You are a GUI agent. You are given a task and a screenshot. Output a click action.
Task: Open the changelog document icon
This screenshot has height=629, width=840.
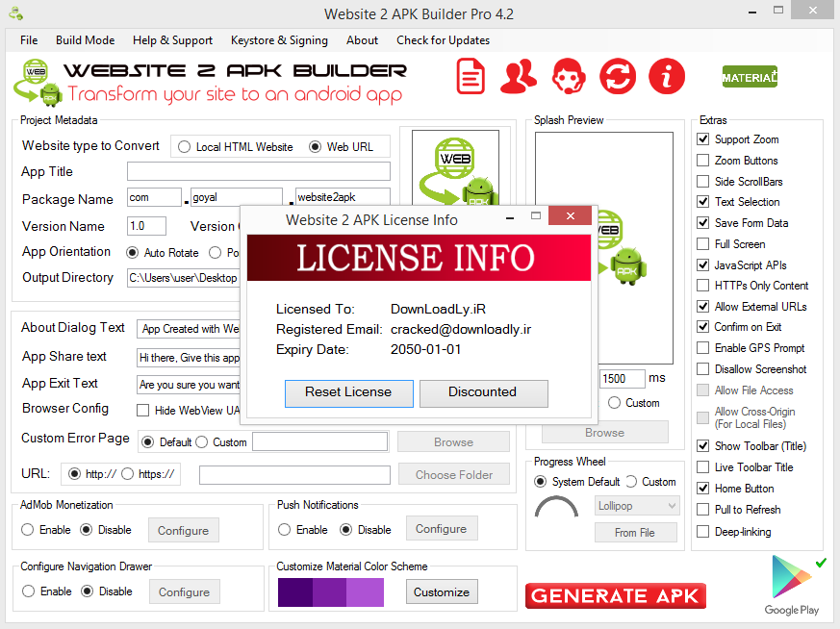[471, 76]
